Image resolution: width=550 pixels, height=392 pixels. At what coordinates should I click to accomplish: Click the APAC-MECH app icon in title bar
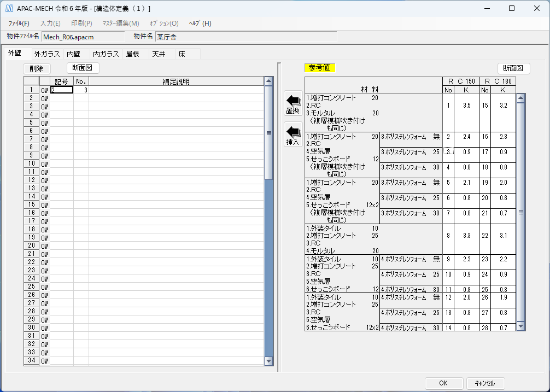click(x=9, y=8)
